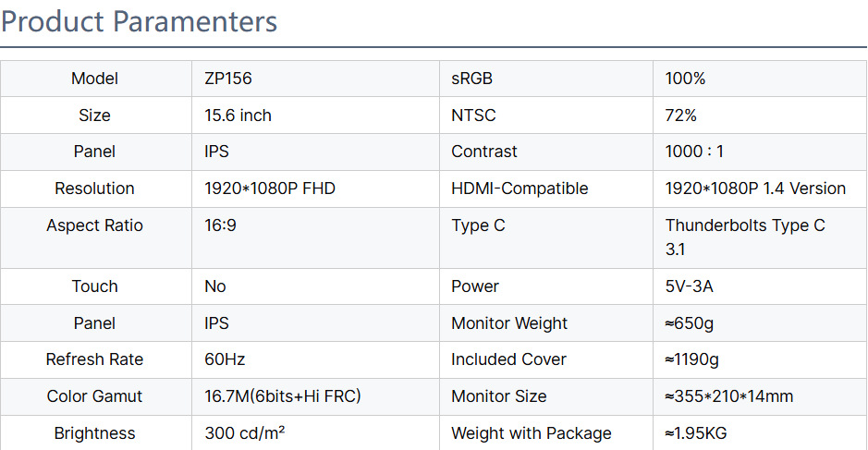Click the HDMI-Compatible label
This screenshot has width=868, height=450.
tap(520, 189)
